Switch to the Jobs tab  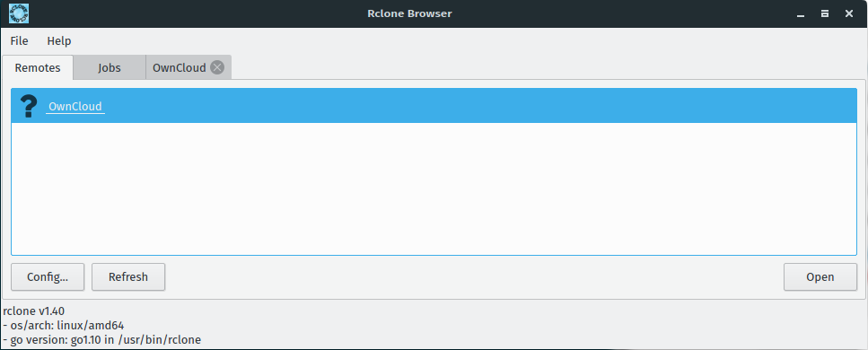pos(110,67)
